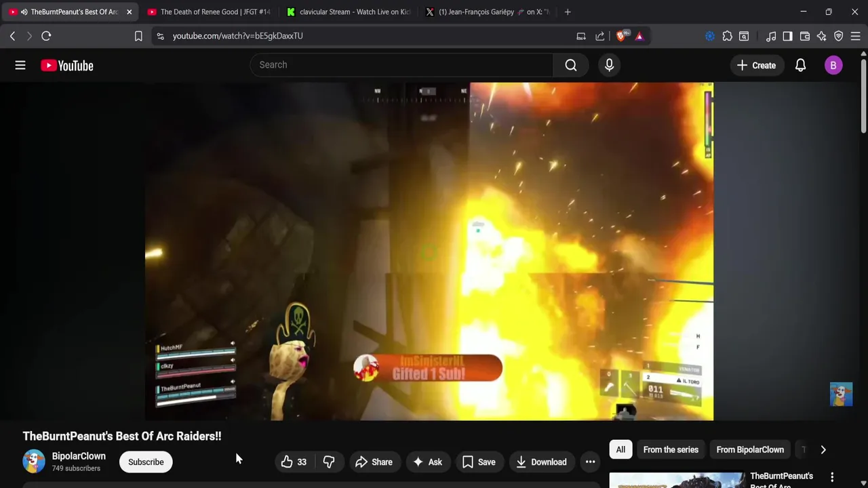
Task: Save video to a playlist
Action: pos(479,462)
